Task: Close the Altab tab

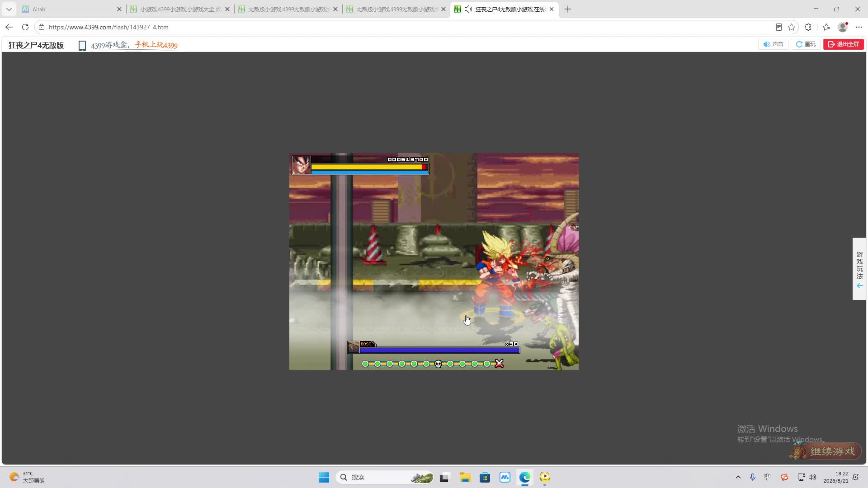Action: point(119,9)
